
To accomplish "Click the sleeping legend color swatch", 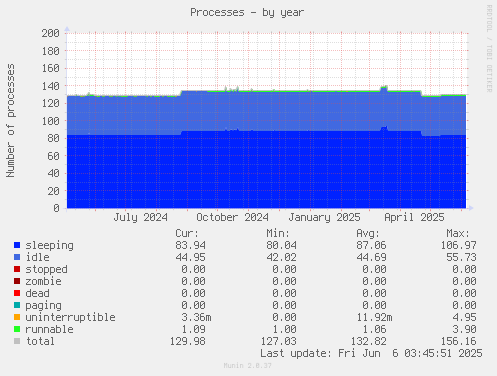I will pyautogui.click(x=17, y=245).
